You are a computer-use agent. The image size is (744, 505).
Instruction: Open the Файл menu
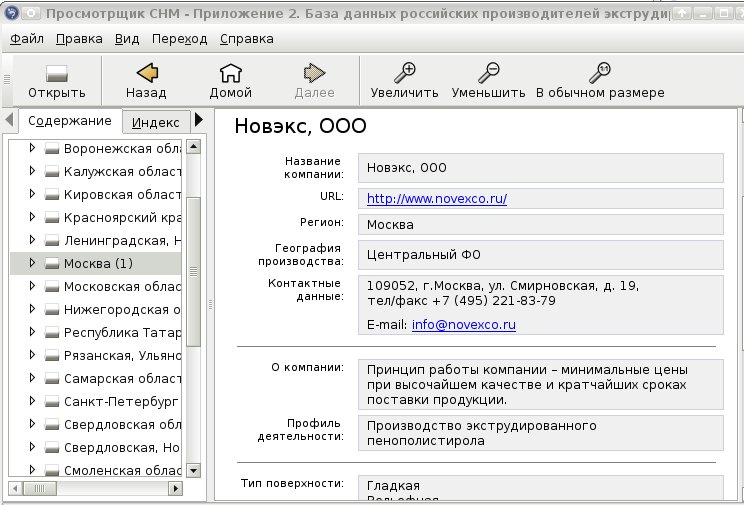(27, 39)
